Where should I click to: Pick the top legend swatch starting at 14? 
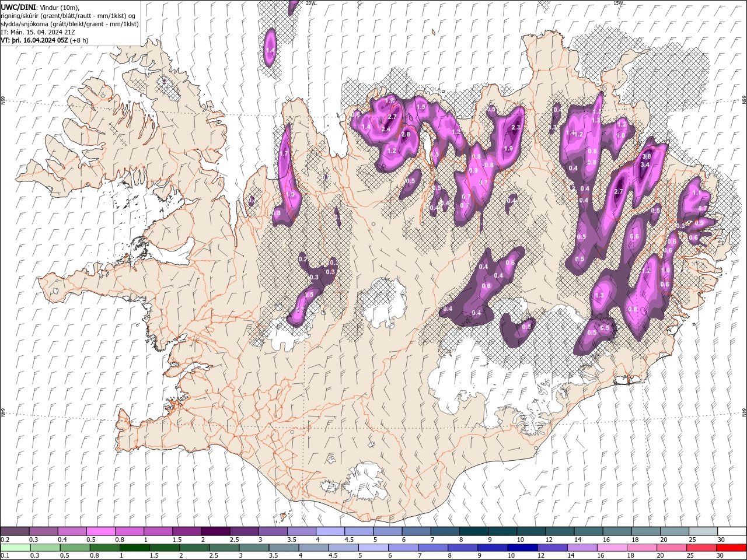click(589, 531)
